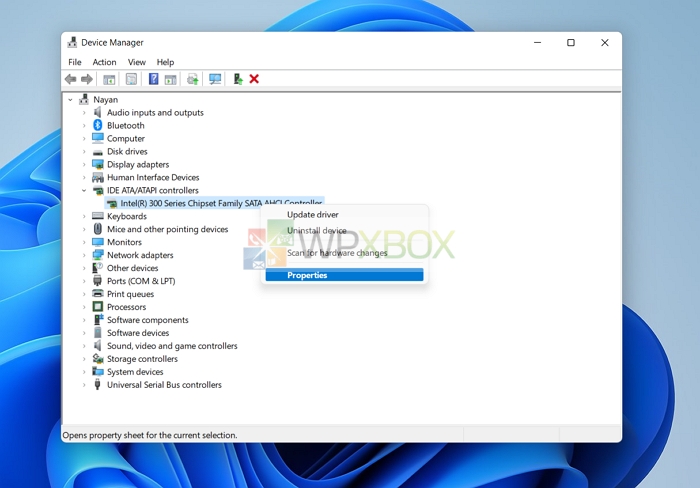Screen dimensions: 700x488
Task: Click the Audio inputs and outputs speaker icon
Action: pyautogui.click(x=97, y=112)
